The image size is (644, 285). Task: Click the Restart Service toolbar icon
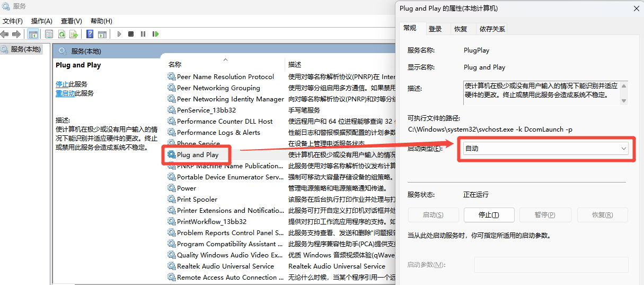(155, 34)
